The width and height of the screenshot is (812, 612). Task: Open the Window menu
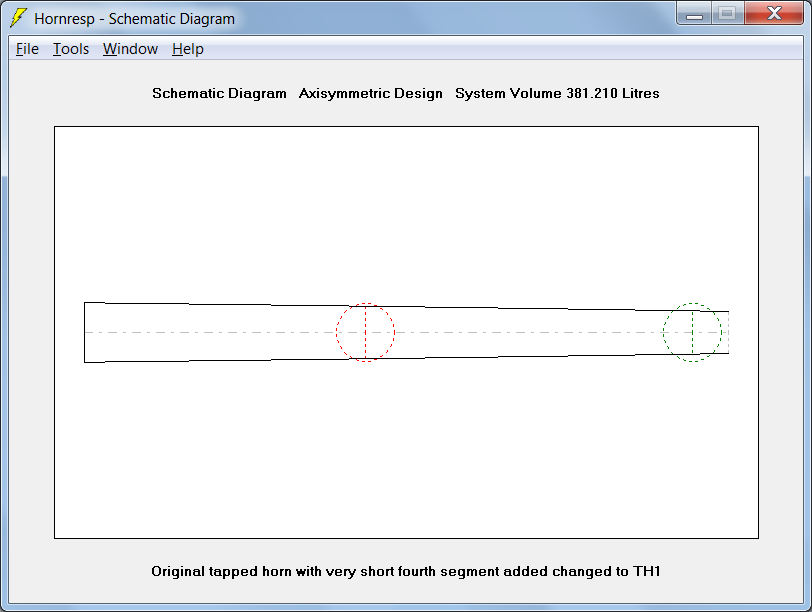pyautogui.click(x=130, y=49)
